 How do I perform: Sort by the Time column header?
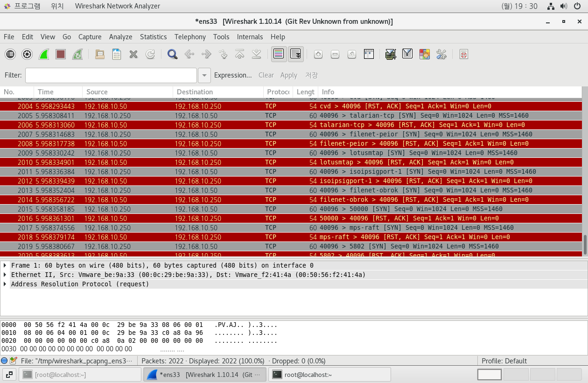tap(58, 92)
